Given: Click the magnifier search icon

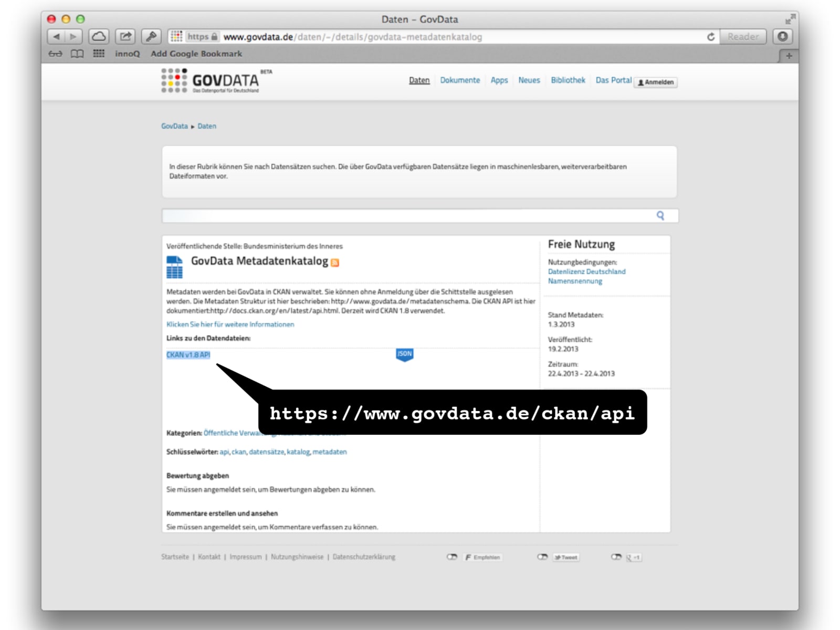Looking at the screenshot, I should click(x=660, y=215).
